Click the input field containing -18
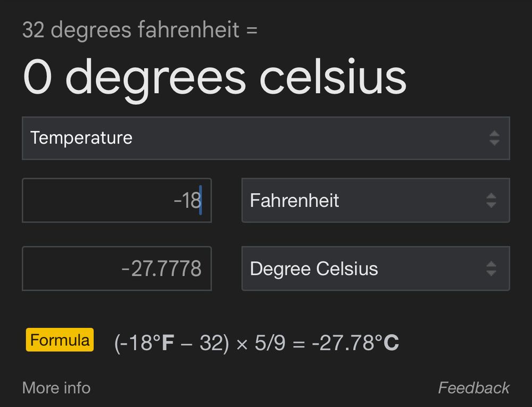Image resolution: width=532 pixels, height=407 pixels. pyautogui.click(x=117, y=201)
